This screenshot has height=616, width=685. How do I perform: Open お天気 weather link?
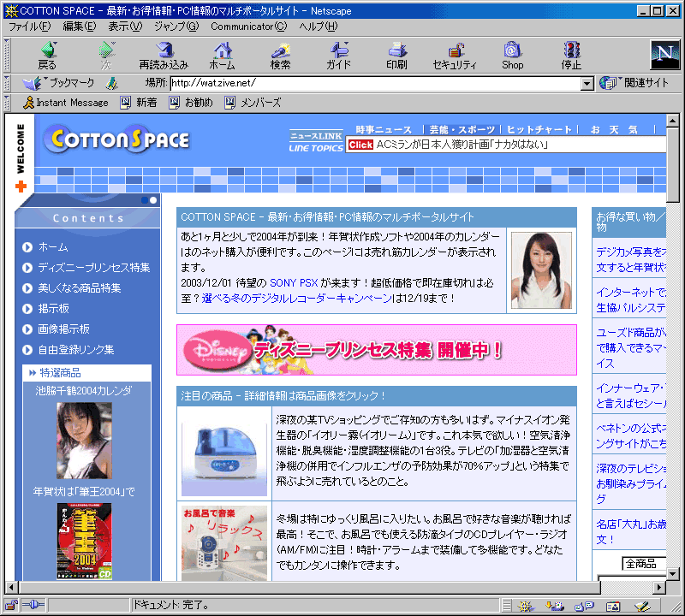[614, 130]
